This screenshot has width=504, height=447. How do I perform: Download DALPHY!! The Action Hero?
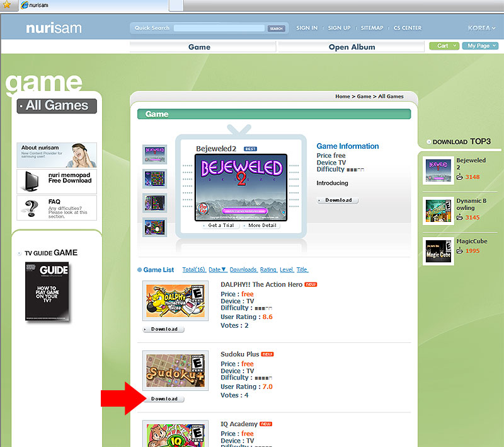[164, 329]
